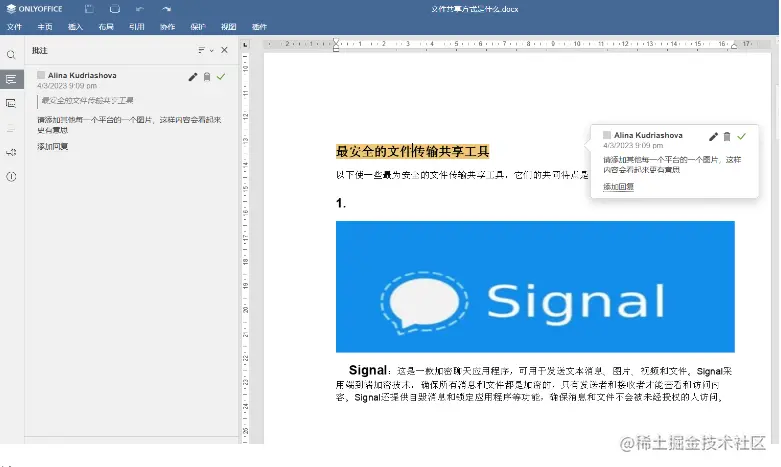This screenshot has height=467, width=781.
Task: Open the 保护 protection tab
Action: (x=198, y=27)
